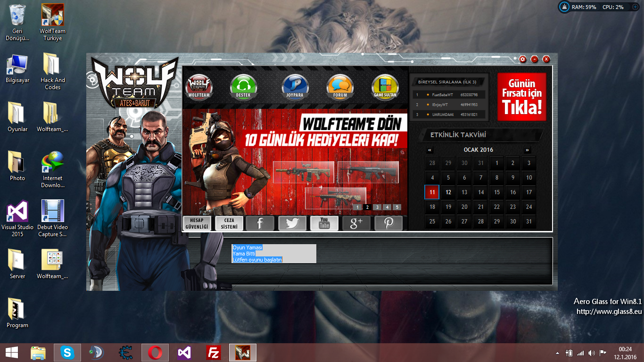Show hidden tray icons arrow

coord(558,353)
